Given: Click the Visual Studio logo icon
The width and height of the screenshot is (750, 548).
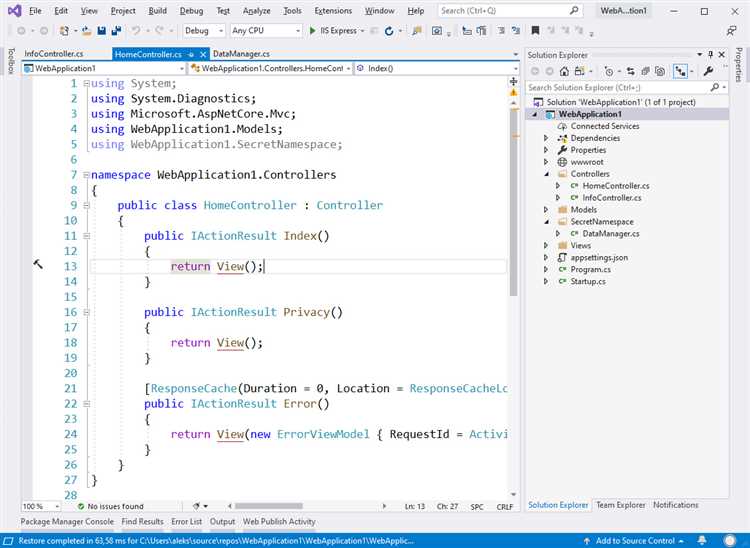Looking at the screenshot, I should [14, 11].
